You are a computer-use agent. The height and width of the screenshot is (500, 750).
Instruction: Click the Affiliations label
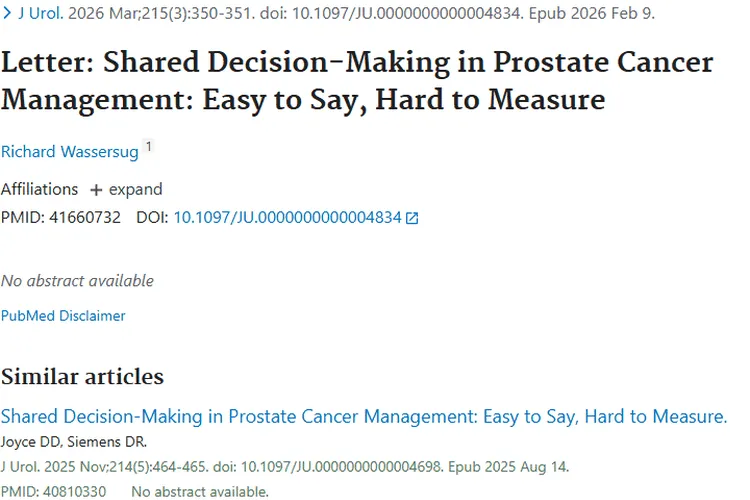pyautogui.click(x=39, y=190)
